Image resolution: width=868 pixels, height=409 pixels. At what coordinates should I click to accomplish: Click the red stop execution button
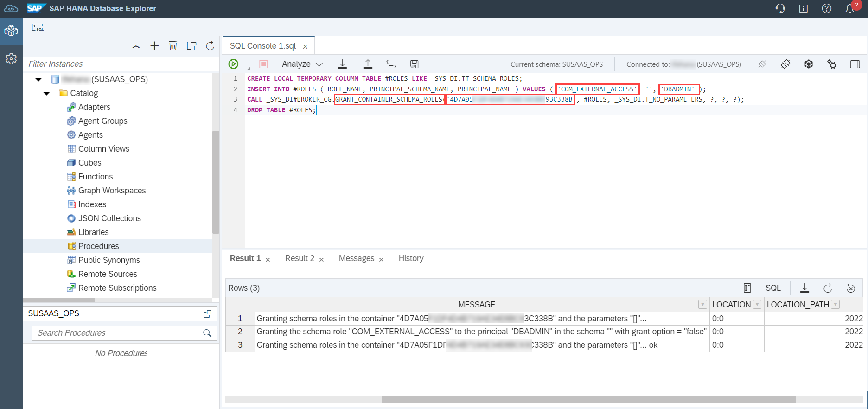(263, 64)
